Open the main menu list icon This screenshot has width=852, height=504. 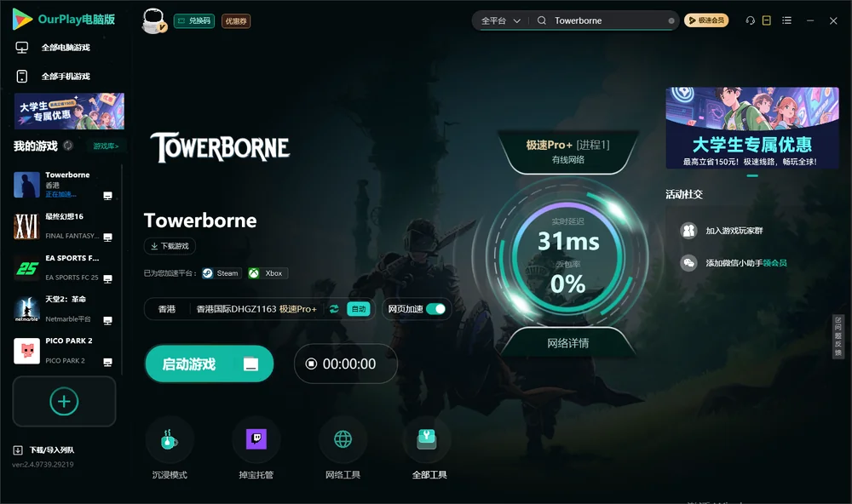(786, 20)
